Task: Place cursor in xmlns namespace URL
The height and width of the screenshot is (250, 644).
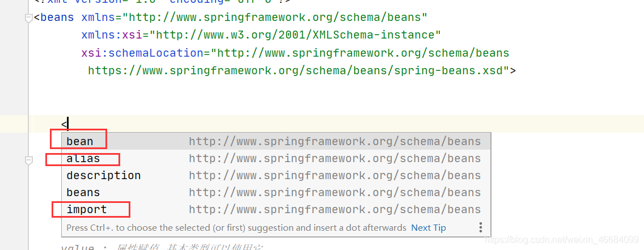Action: point(271,18)
